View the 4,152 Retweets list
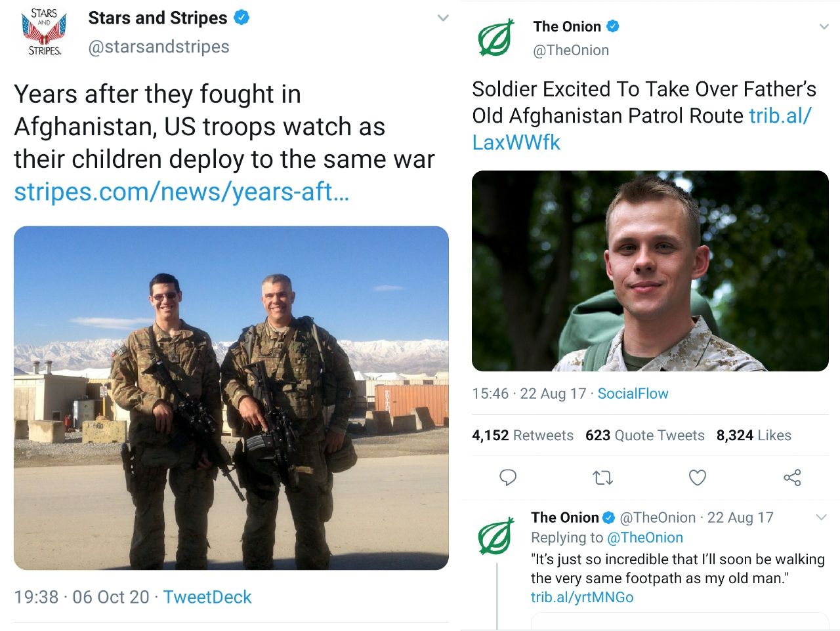Image resolution: width=840 pixels, height=631 pixels. click(x=523, y=435)
